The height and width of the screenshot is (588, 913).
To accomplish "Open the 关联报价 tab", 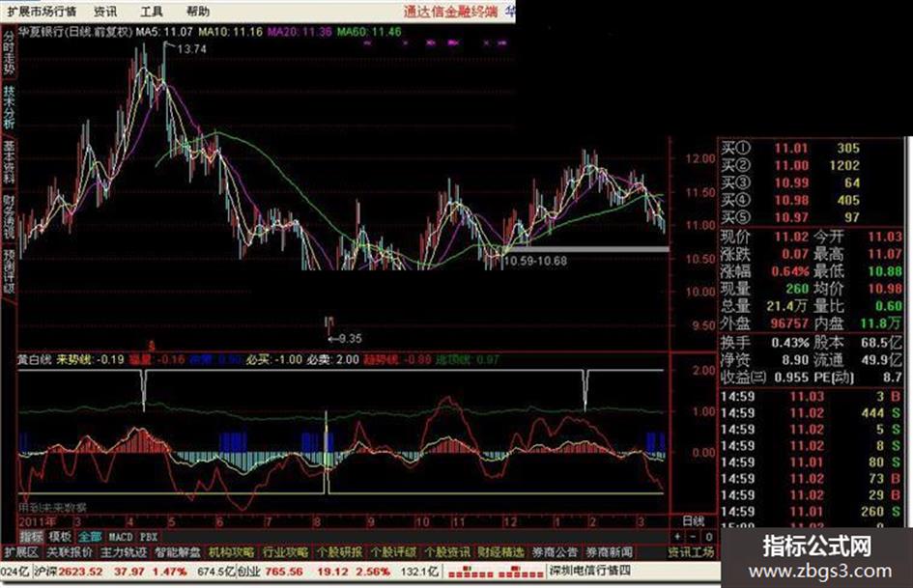I will (x=70, y=552).
